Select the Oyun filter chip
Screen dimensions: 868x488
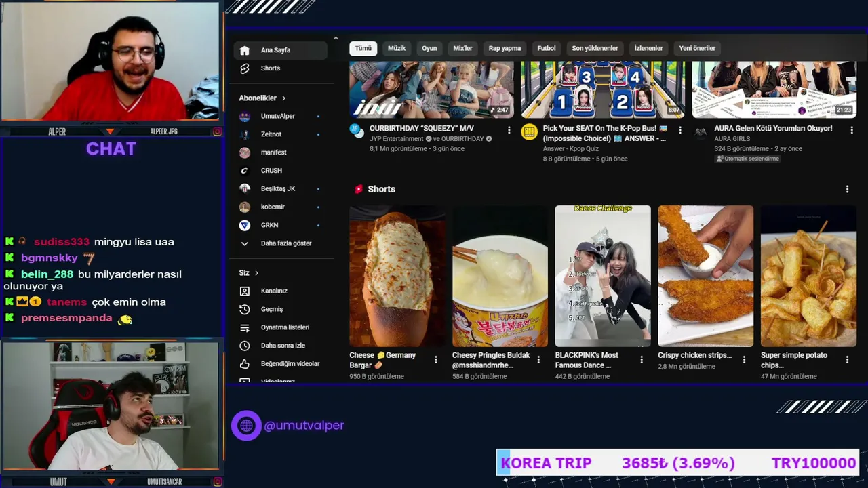pyautogui.click(x=429, y=48)
